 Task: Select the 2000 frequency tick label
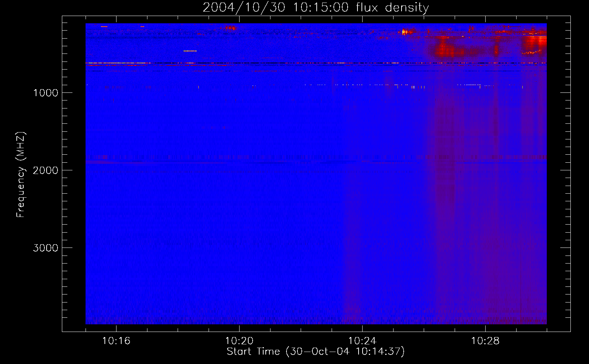coord(46,170)
